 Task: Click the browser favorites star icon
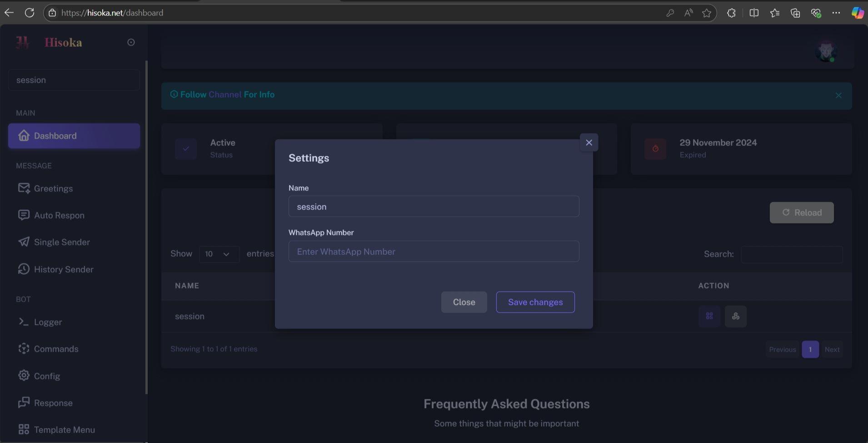click(706, 13)
